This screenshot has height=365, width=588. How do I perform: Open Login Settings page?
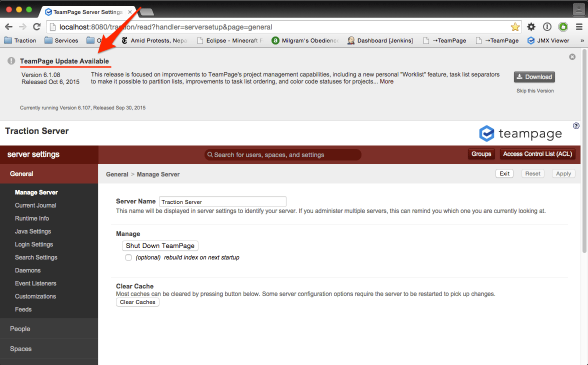[x=34, y=244]
